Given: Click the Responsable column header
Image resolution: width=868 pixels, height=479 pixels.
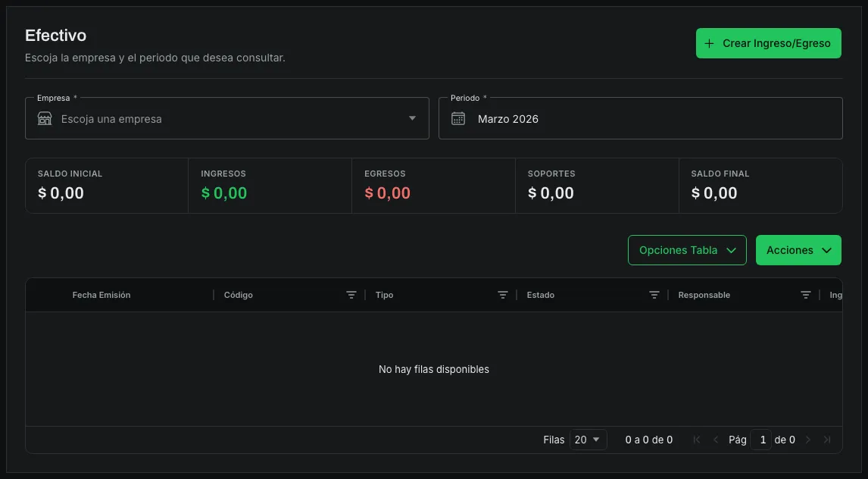Looking at the screenshot, I should tap(704, 295).
